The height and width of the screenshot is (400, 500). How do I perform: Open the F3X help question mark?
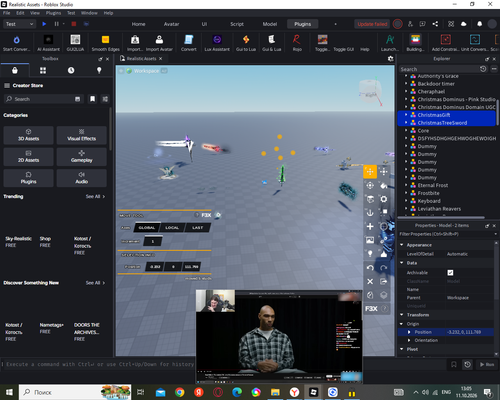coord(384,309)
